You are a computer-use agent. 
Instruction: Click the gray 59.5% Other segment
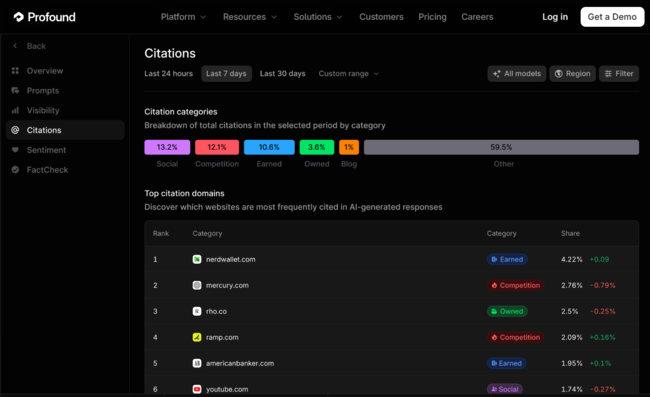tap(501, 147)
